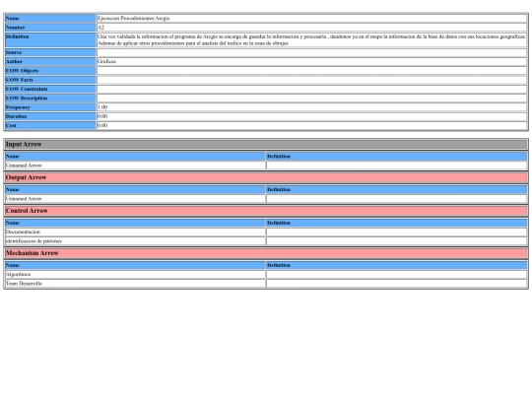Click the 'Output Arrow' section header

266,177
